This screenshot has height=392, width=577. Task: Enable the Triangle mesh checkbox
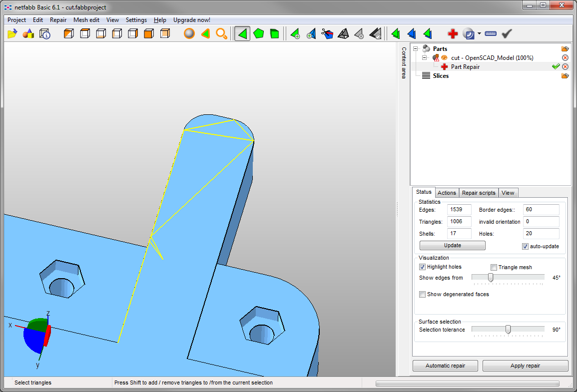494,267
